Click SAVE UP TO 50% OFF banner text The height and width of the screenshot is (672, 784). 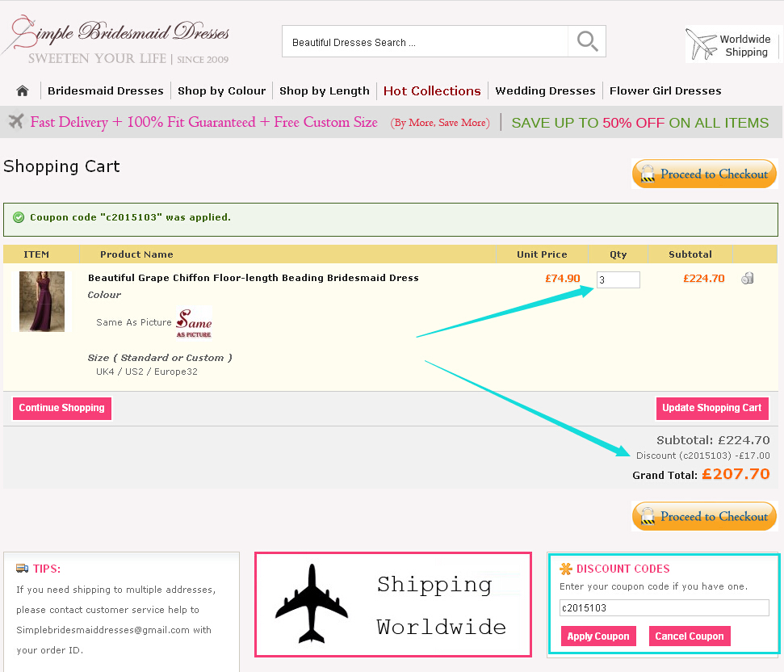pos(640,123)
